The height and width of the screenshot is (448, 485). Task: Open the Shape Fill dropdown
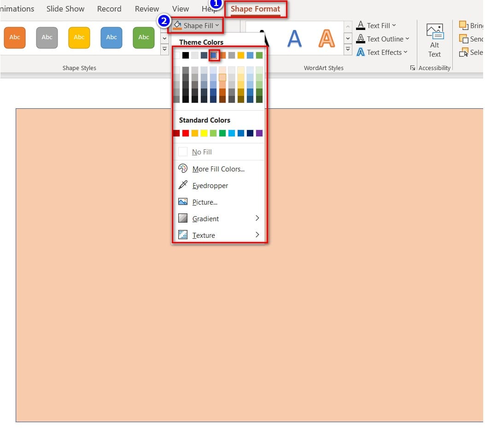pyautogui.click(x=196, y=26)
